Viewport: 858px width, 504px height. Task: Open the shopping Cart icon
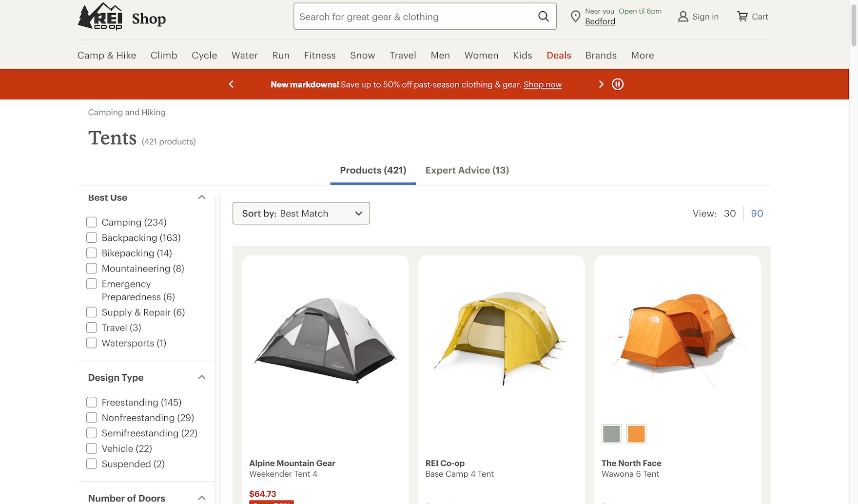(742, 17)
